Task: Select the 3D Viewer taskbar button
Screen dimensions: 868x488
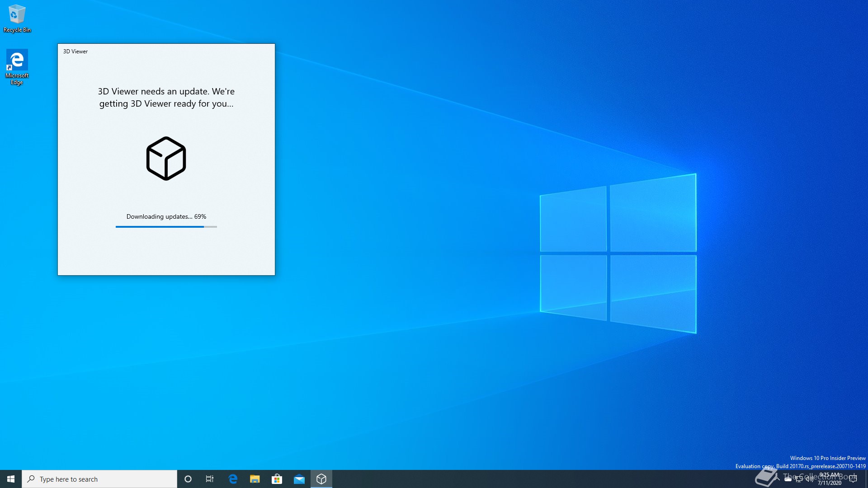Action: (321, 479)
